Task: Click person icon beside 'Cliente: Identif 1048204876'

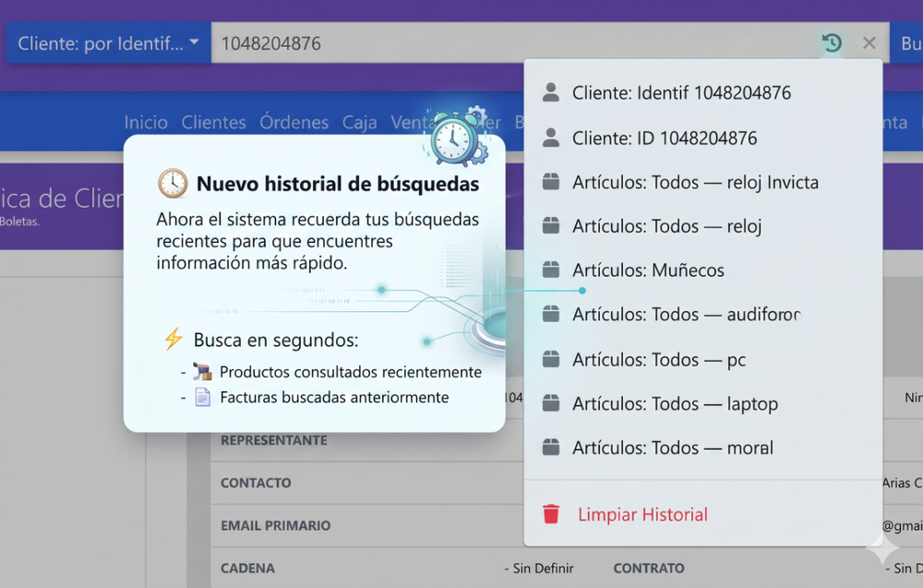Action: click(551, 92)
